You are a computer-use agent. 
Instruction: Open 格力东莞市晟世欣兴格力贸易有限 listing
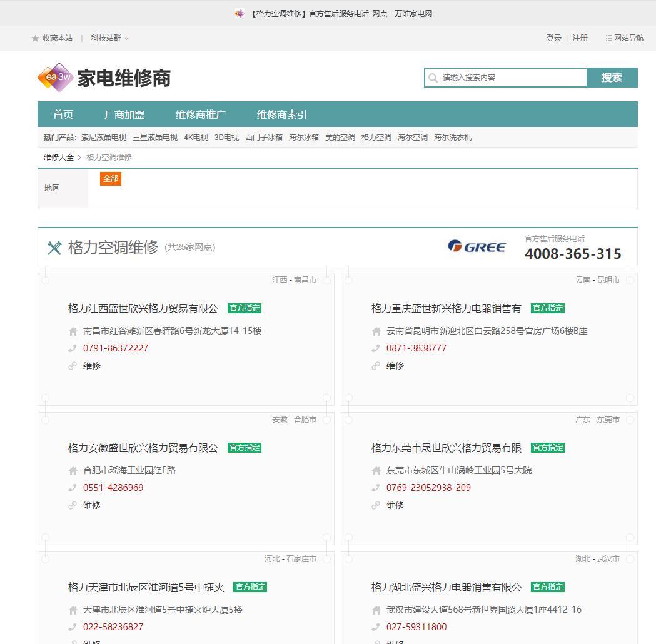pos(447,448)
